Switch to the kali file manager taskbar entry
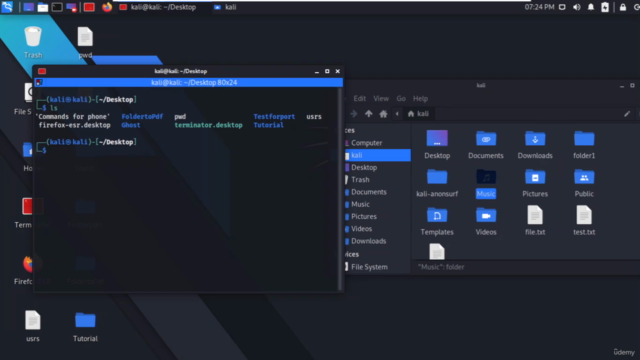640x360 pixels. click(x=225, y=7)
